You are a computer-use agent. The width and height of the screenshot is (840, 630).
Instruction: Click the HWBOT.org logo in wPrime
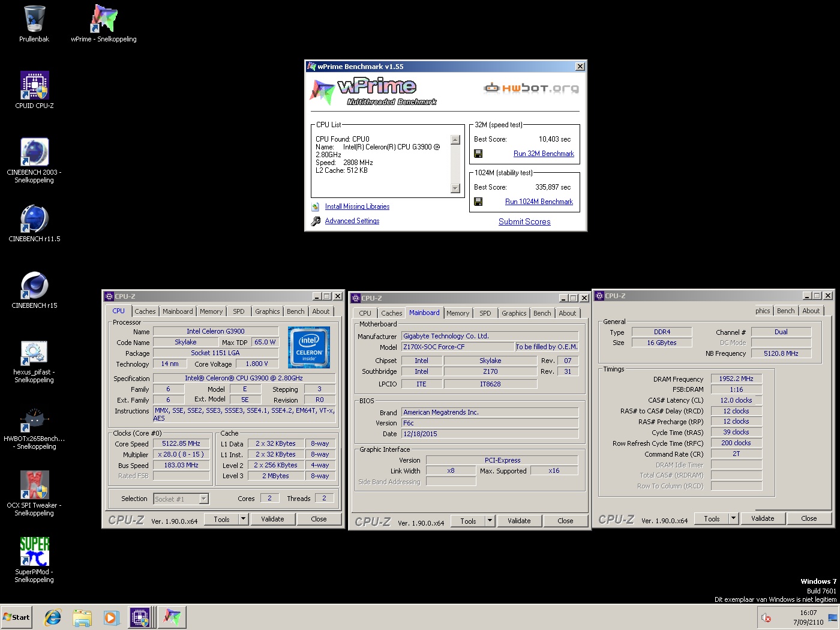pos(532,88)
